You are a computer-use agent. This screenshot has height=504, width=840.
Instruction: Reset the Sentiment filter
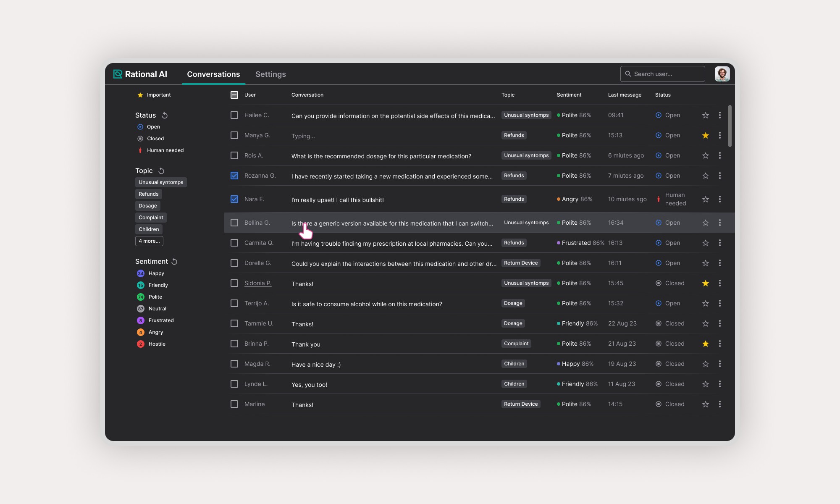click(174, 261)
